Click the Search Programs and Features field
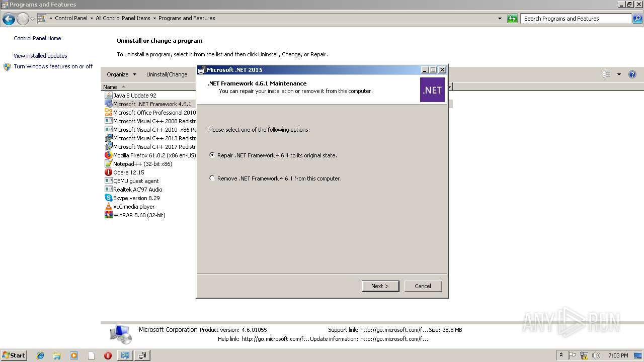 click(576, 19)
